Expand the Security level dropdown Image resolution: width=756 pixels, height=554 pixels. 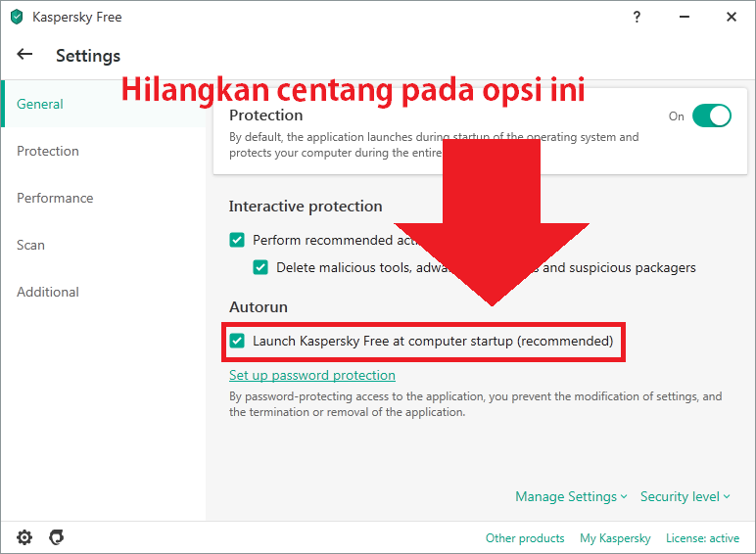click(685, 496)
